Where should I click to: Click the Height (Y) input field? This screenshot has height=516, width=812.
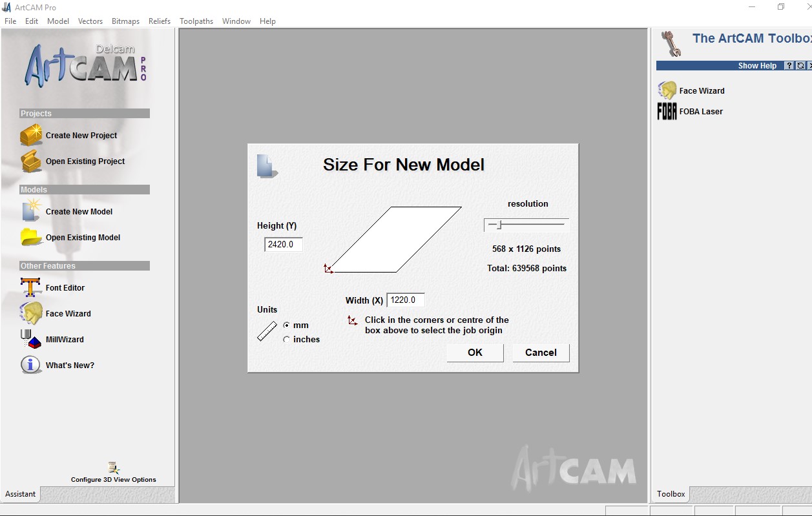284,245
